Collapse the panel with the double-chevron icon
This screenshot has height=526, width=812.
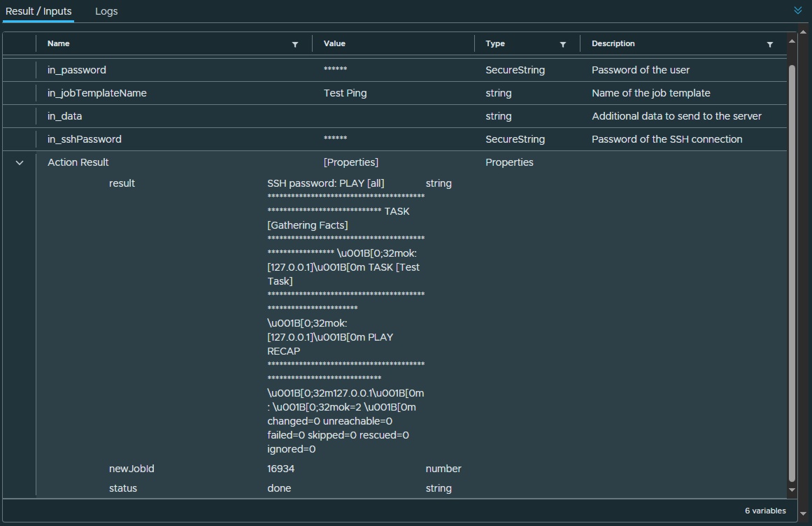797,10
